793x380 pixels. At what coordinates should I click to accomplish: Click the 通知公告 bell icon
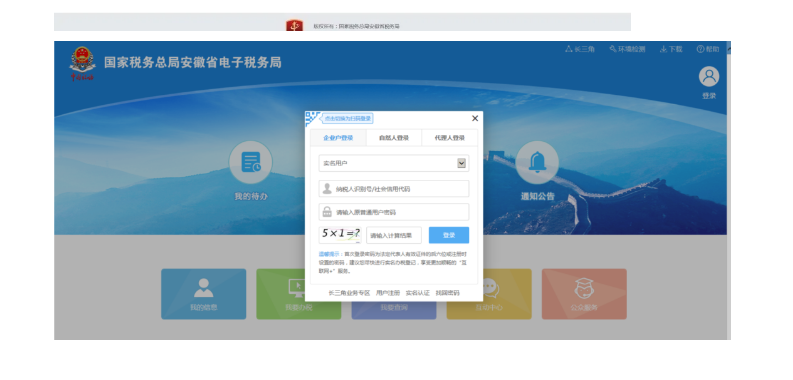(x=537, y=162)
